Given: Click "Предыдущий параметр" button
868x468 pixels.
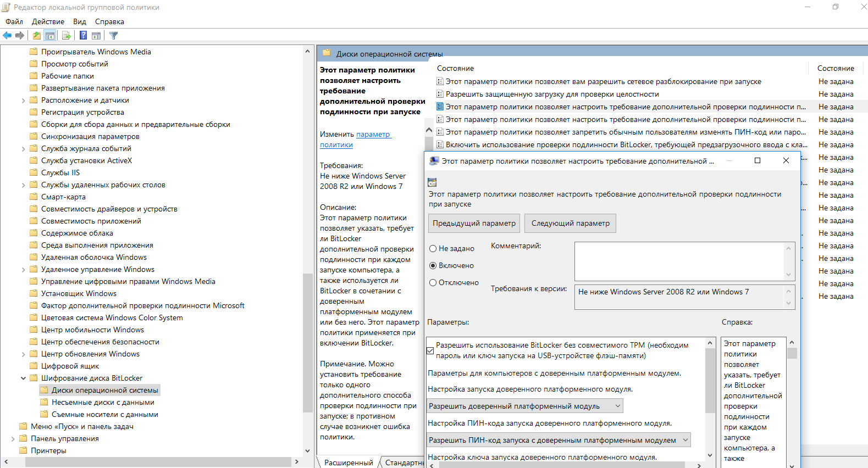Looking at the screenshot, I should (474, 224).
